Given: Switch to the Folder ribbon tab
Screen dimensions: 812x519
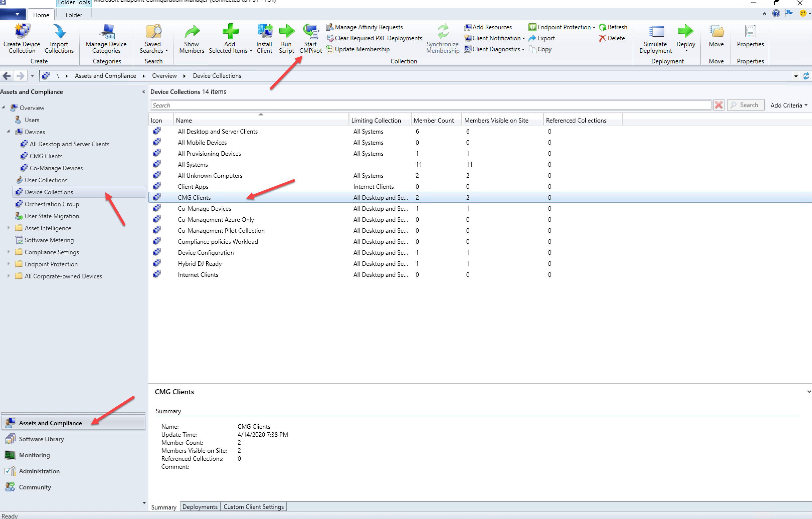Looking at the screenshot, I should point(73,15).
